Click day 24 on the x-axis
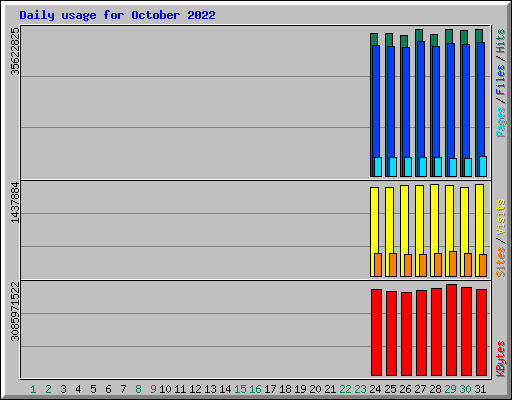Viewport: 512px width, 400px height. [x=375, y=389]
